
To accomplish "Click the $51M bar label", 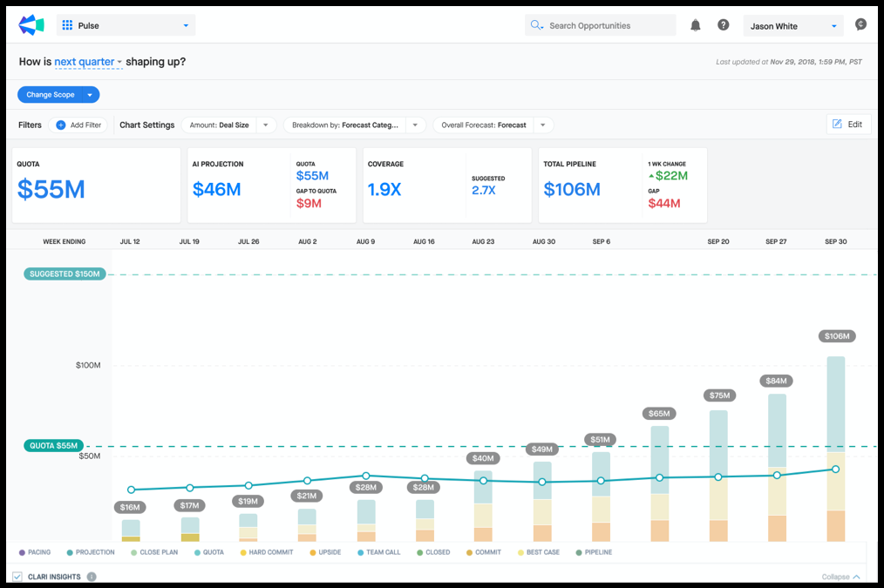I will [600, 439].
